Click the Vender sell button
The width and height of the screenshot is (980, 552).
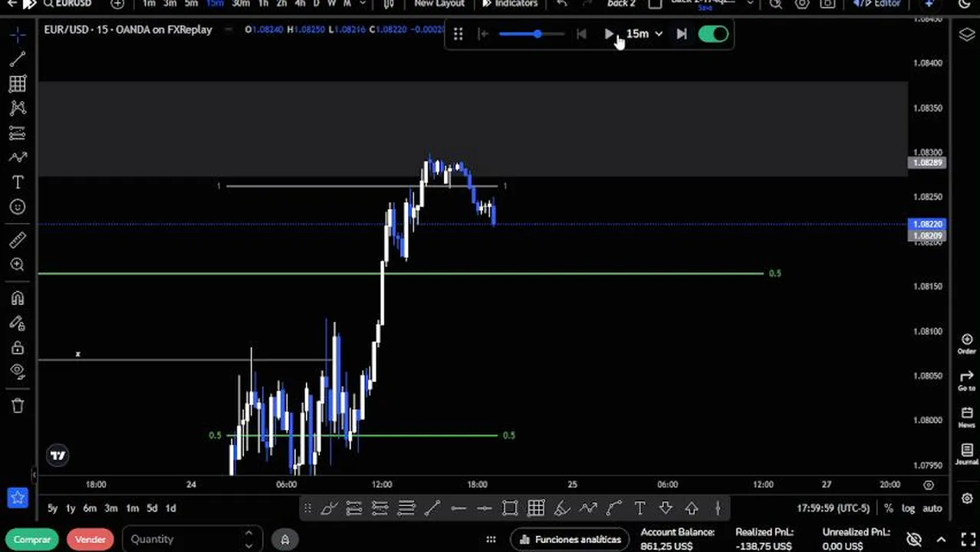[x=90, y=540]
